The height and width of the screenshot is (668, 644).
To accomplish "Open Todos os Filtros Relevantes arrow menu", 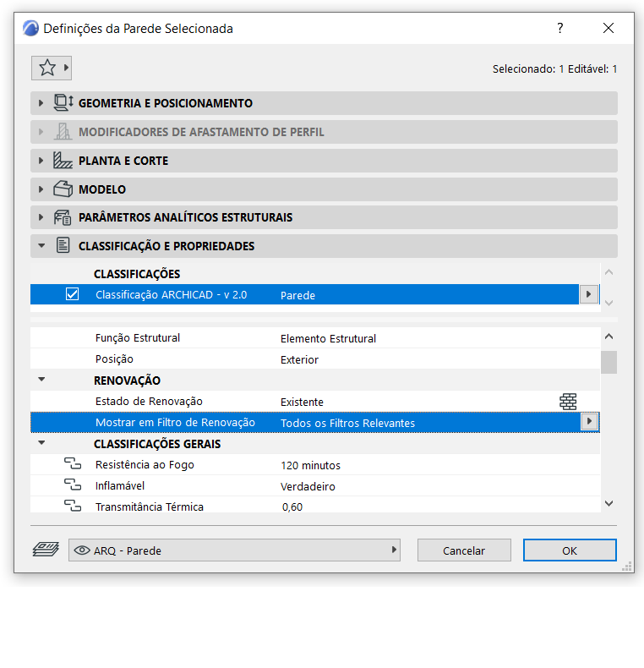I will (x=589, y=422).
